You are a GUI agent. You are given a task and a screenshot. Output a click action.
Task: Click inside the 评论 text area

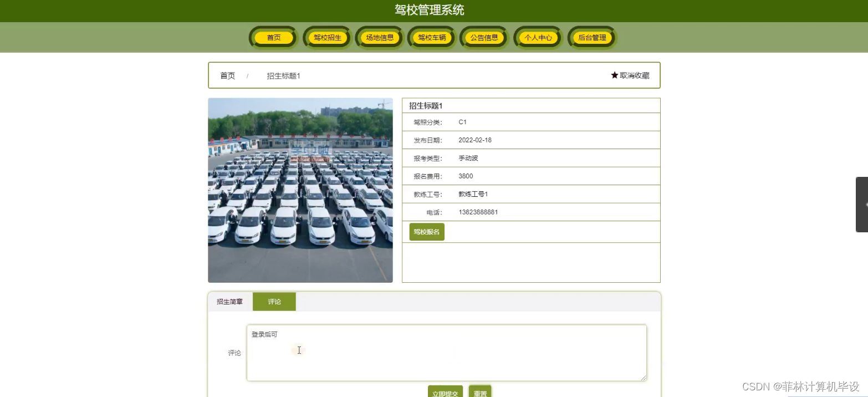(446, 353)
